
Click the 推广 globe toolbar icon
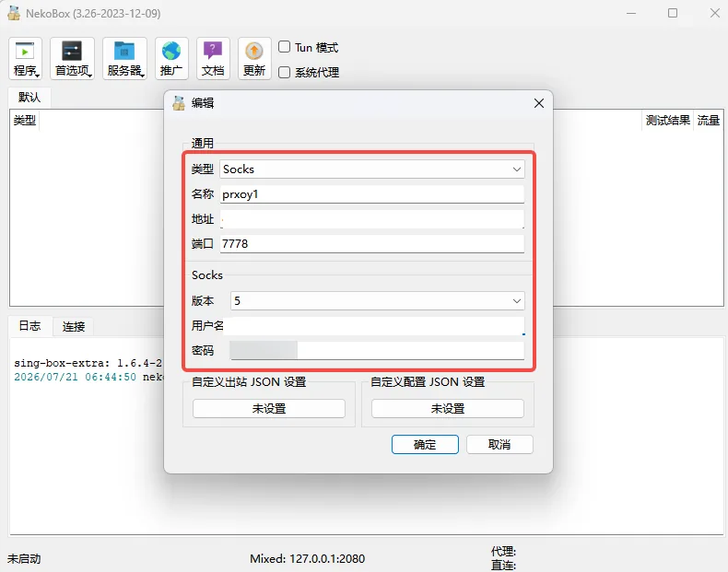click(x=171, y=58)
